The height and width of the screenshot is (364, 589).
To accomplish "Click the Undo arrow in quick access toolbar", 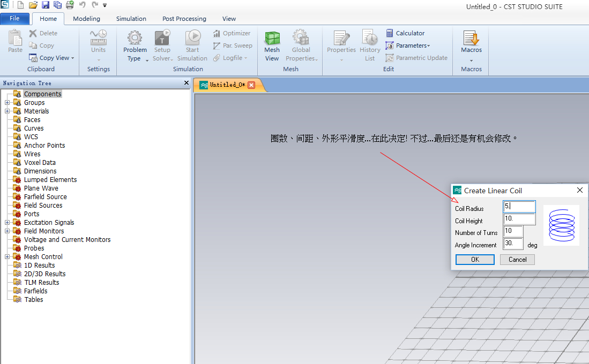I will coord(82,5).
